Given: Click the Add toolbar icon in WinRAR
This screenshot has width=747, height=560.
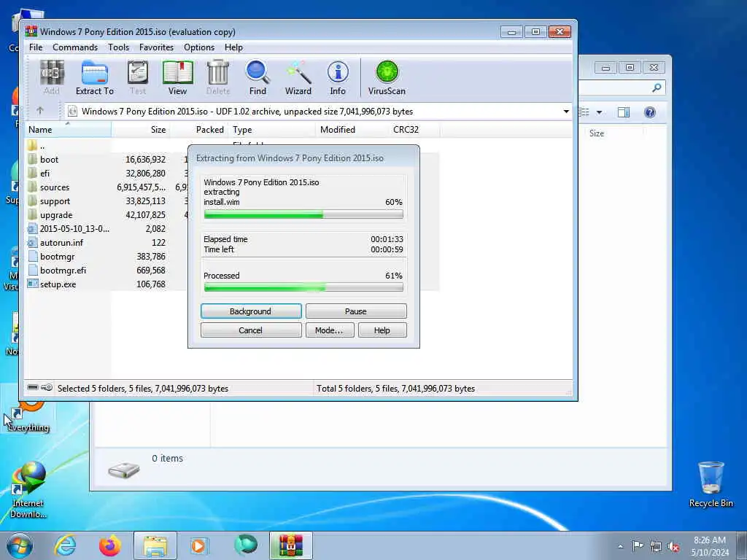Looking at the screenshot, I should click(x=52, y=77).
